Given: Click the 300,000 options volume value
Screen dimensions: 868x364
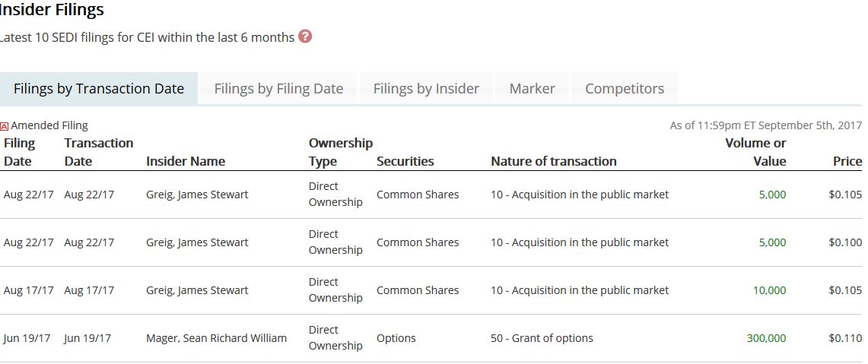Looking at the screenshot, I should 766,338.
